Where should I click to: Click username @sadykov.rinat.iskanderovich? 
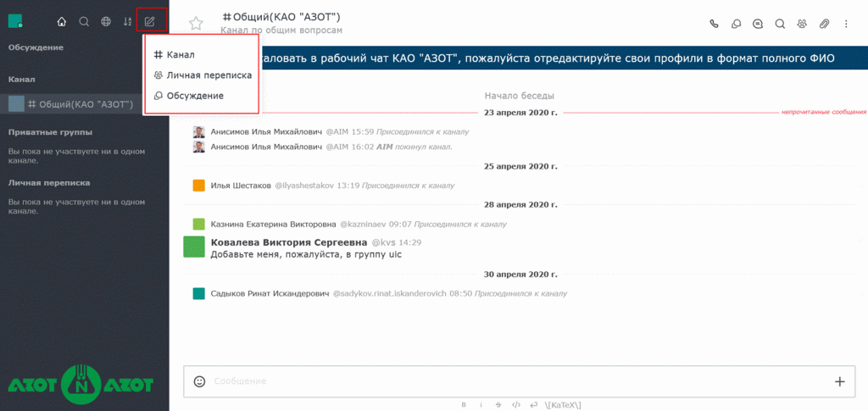(x=389, y=293)
